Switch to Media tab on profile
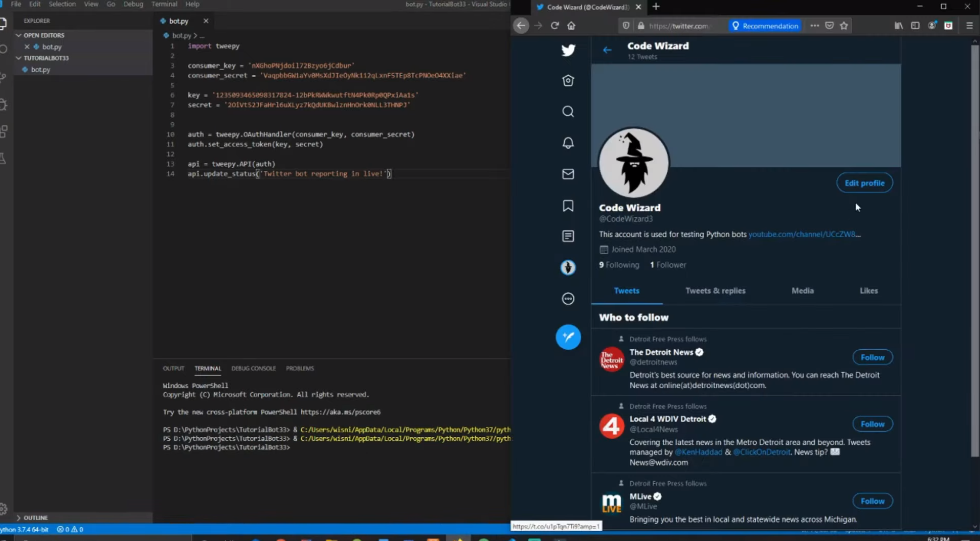This screenshot has width=980, height=541. pyautogui.click(x=803, y=290)
